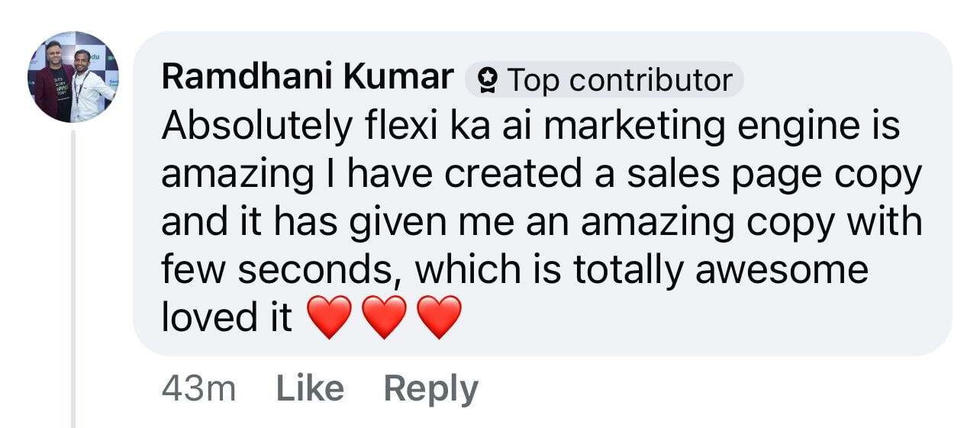Click the vertical thread line below the avatar
980x428 pixels.
[74, 275]
